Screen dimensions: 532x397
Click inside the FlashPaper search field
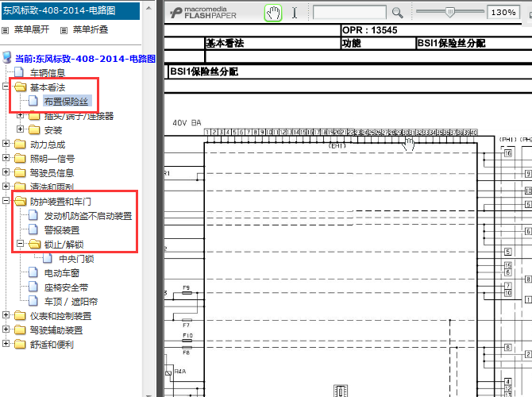coord(349,12)
